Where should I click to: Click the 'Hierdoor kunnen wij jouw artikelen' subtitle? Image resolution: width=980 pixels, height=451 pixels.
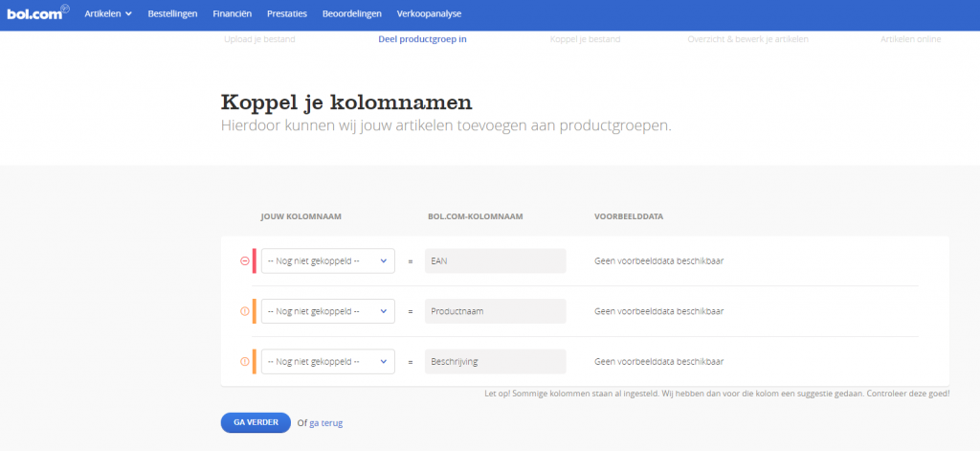[x=446, y=125]
